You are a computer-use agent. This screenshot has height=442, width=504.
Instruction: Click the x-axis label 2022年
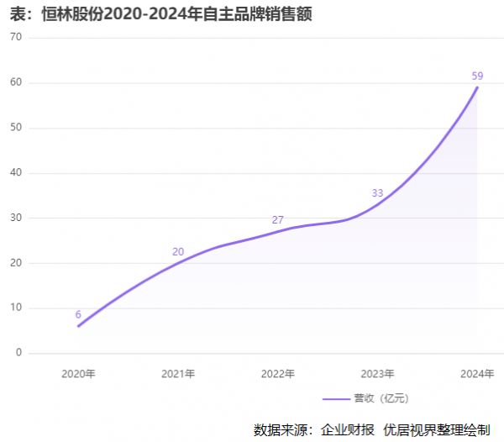pos(278,374)
